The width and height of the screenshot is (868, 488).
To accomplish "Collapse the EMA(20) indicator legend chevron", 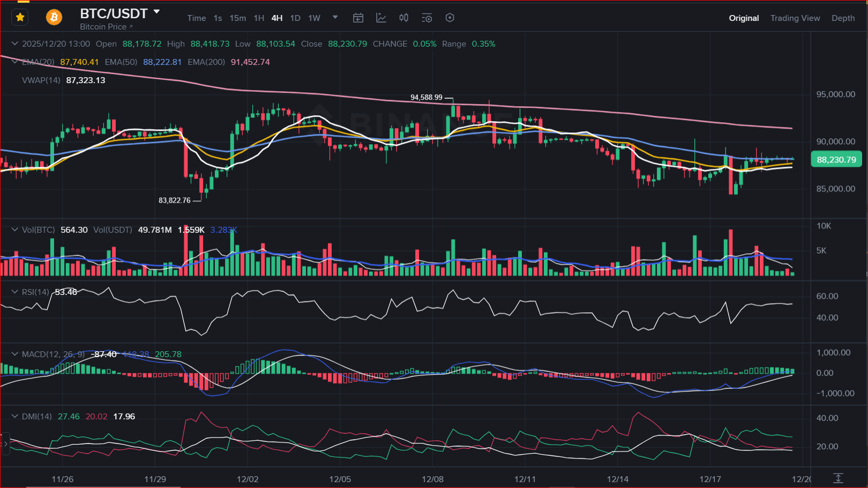I will (14, 62).
